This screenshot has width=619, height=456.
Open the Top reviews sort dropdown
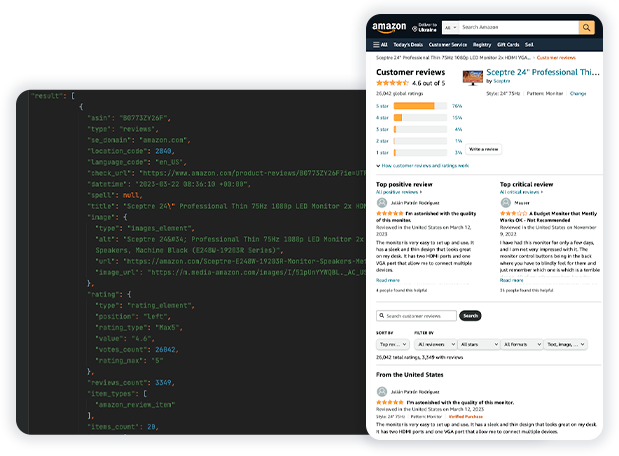pyautogui.click(x=393, y=345)
